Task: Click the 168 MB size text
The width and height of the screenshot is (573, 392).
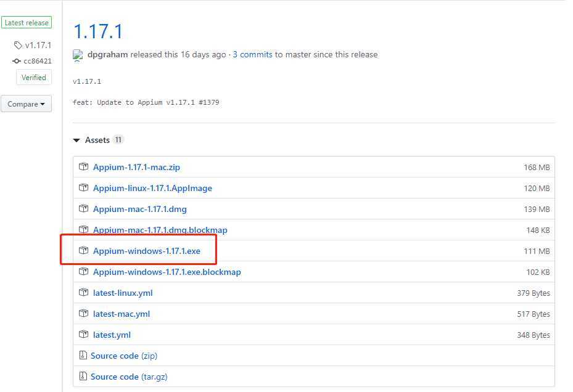Action: coord(537,167)
